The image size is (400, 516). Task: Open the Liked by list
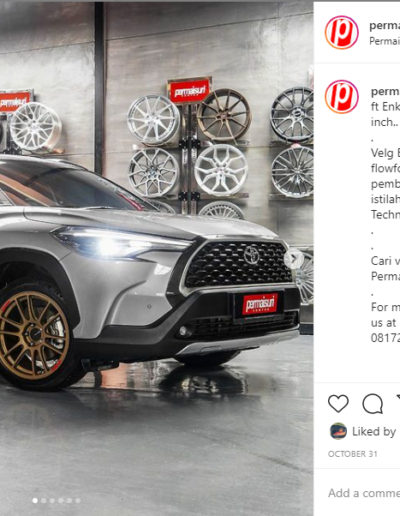pos(374,431)
